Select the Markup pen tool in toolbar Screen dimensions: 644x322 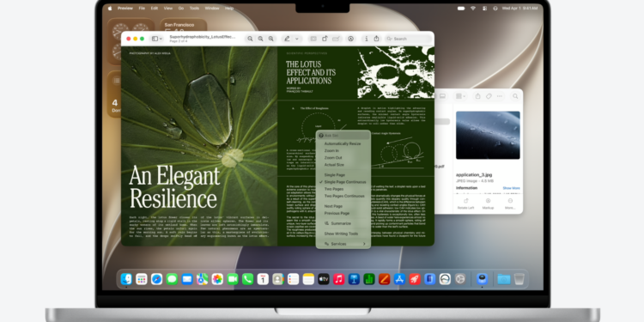(x=287, y=39)
